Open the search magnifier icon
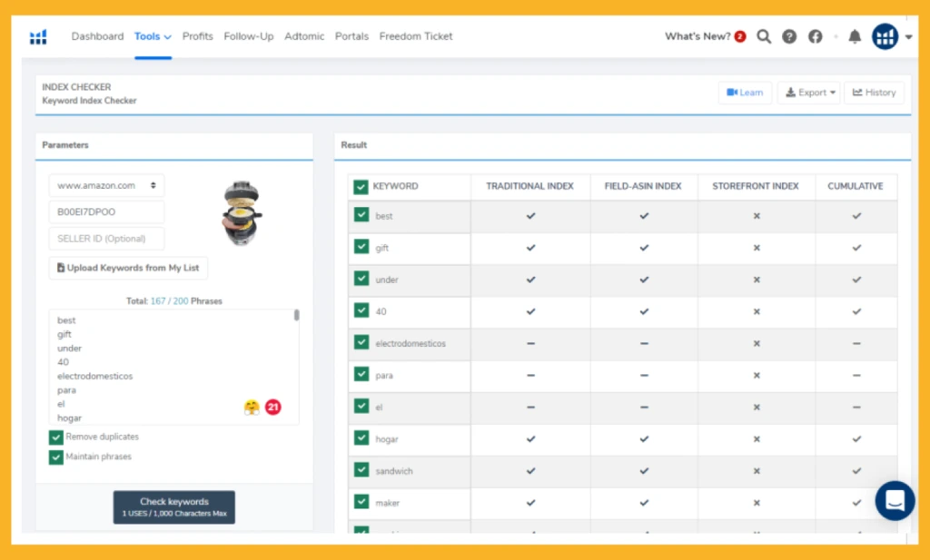The image size is (930, 560). pyautogui.click(x=764, y=37)
